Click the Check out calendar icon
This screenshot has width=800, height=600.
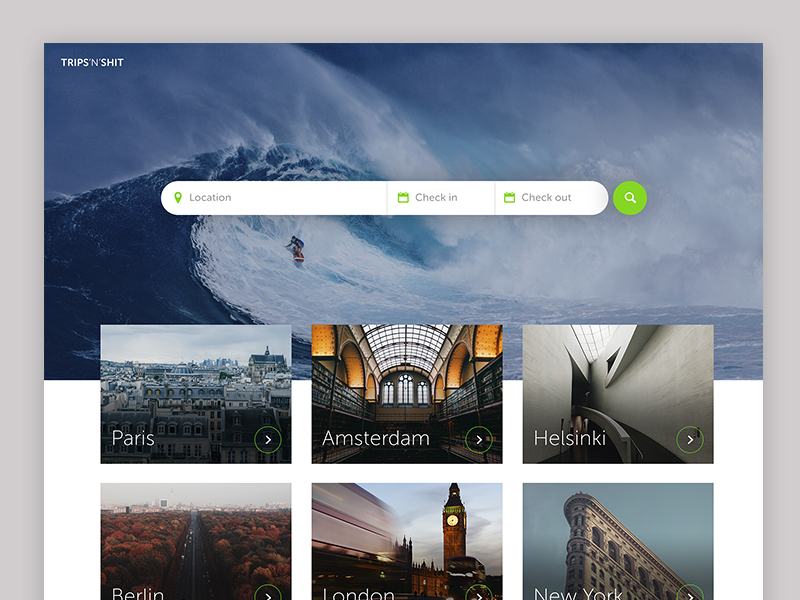tap(509, 198)
